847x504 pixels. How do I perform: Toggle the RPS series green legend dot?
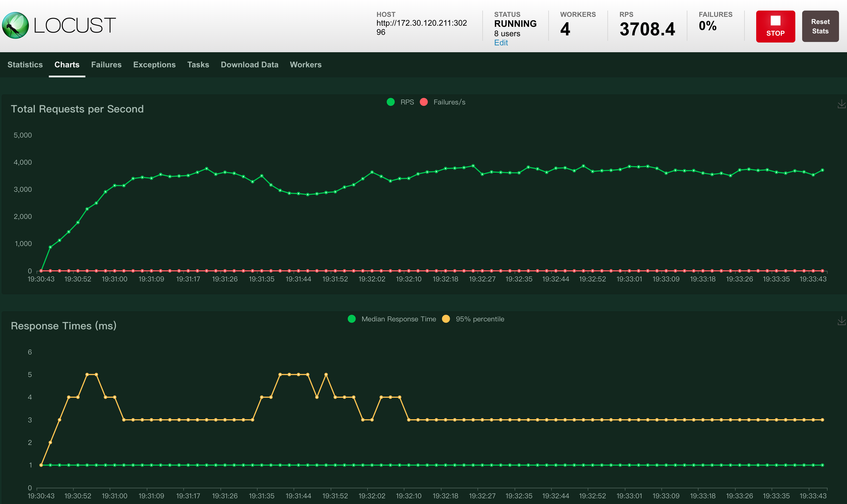pos(391,102)
